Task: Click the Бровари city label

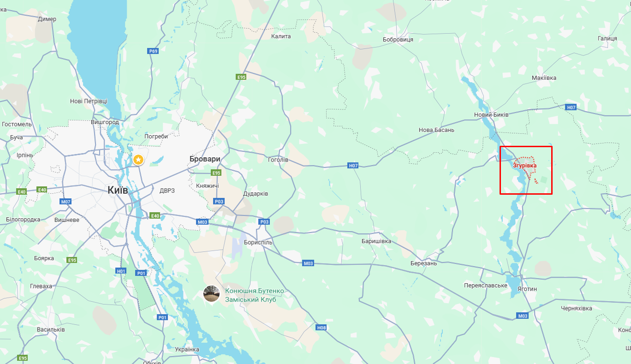Action: coord(205,159)
